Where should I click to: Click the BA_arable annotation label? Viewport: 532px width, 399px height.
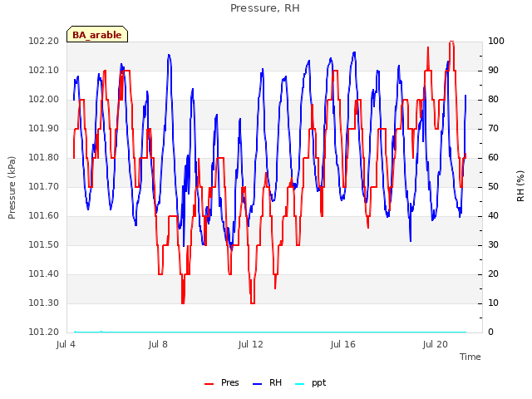click(97, 35)
